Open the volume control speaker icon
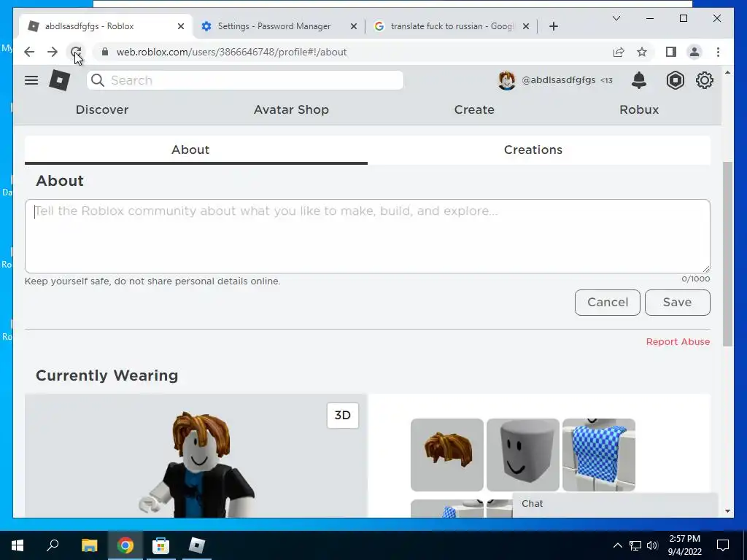This screenshot has width=747, height=560. (x=652, y=545)
